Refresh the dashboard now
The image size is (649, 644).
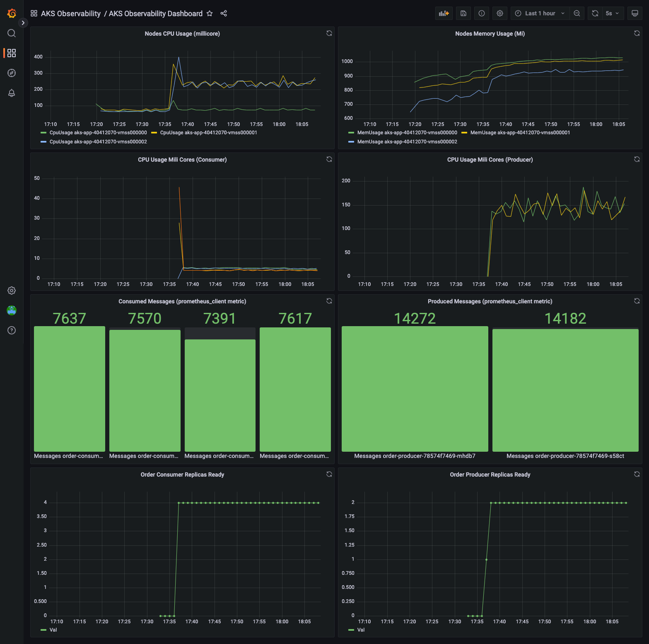pyautogui.click(x=595, y=13)
